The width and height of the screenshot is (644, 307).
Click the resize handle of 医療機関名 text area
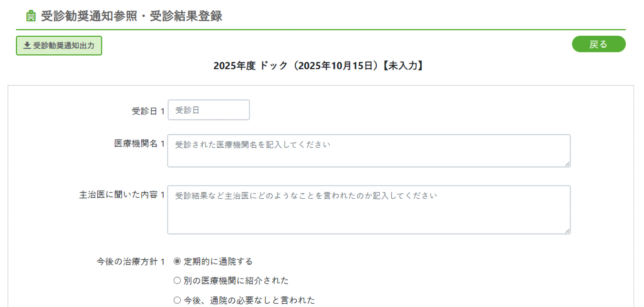tap(567, 164)
